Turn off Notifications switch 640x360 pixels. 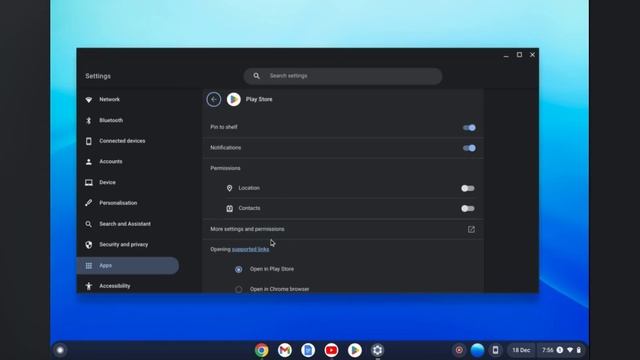point(469,148)
